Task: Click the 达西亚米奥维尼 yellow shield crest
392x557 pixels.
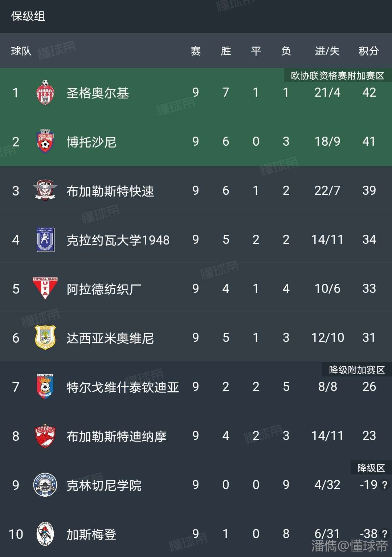Action: point(45,338)
